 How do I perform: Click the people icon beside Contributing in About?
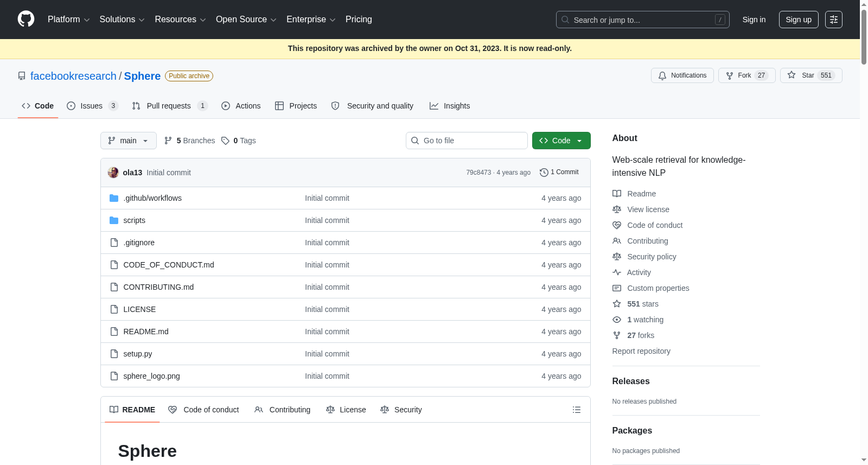tap(617, 241)
